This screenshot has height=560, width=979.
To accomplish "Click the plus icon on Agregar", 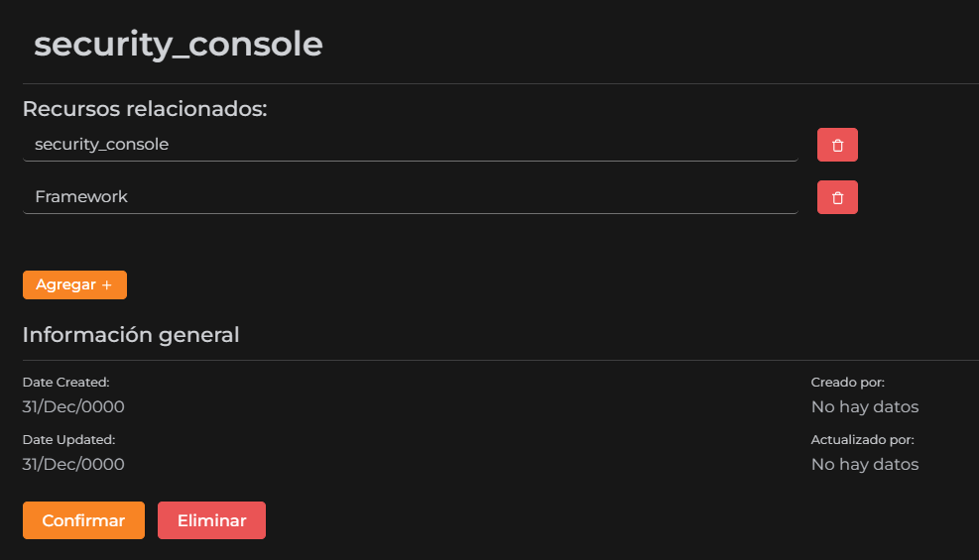I will [107, 284].
